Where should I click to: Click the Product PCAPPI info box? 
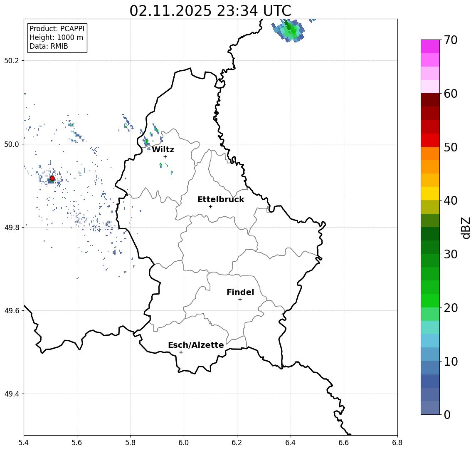pos(57,37)
